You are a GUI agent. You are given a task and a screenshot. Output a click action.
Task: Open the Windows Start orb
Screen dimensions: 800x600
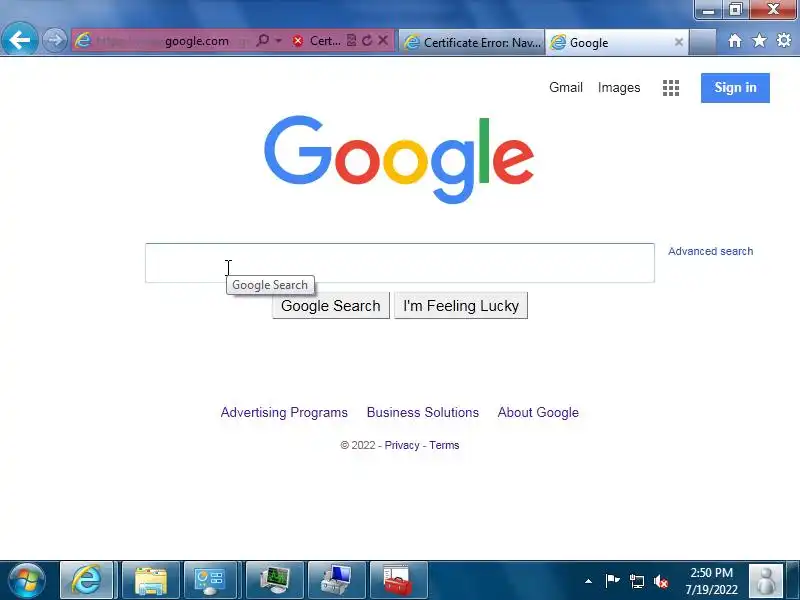pos(27,580)
